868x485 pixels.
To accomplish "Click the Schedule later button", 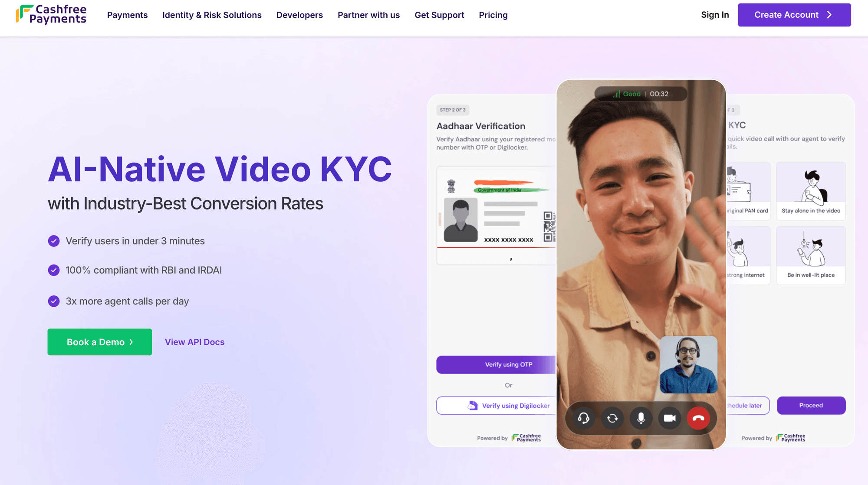I will (x=747, y=405).
